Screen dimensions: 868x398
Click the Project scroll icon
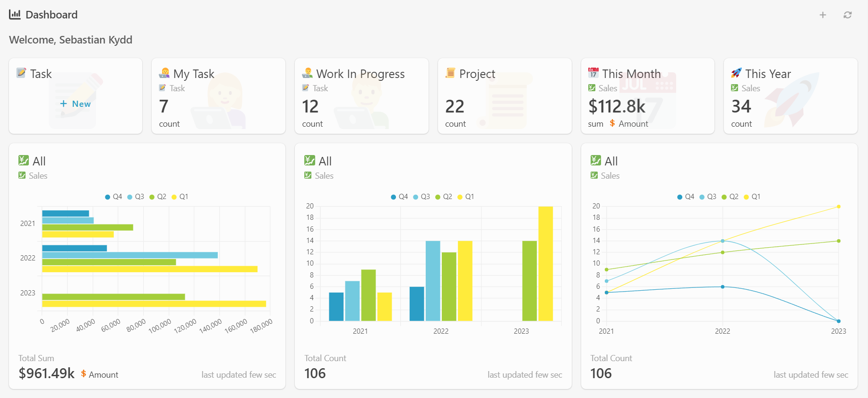(x=450, y=73)
